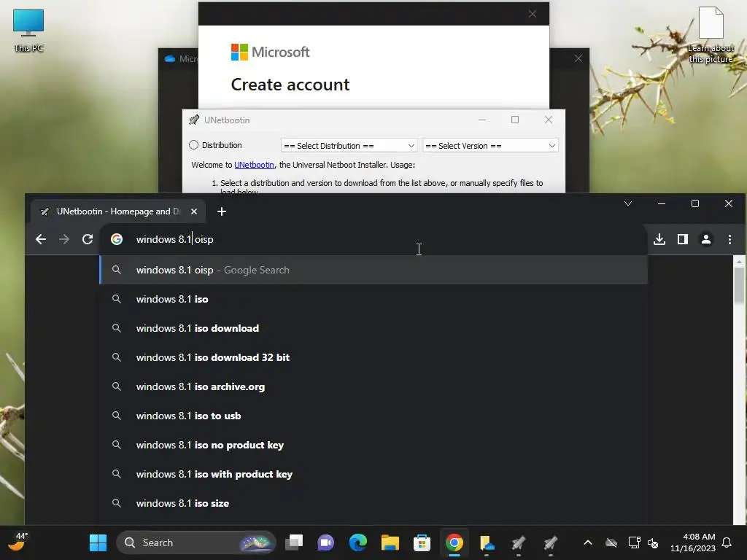
Task: Open This PC desktop icon
Action: (28, 31)
